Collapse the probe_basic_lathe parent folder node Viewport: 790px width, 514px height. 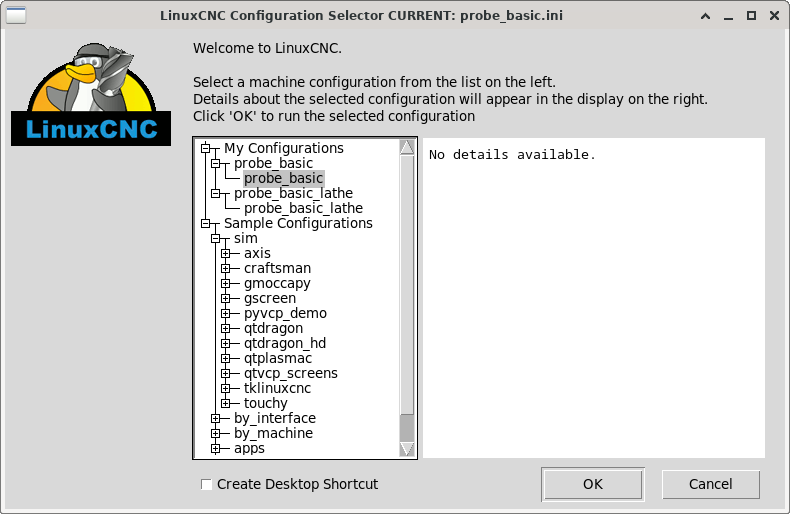(216, 194)
